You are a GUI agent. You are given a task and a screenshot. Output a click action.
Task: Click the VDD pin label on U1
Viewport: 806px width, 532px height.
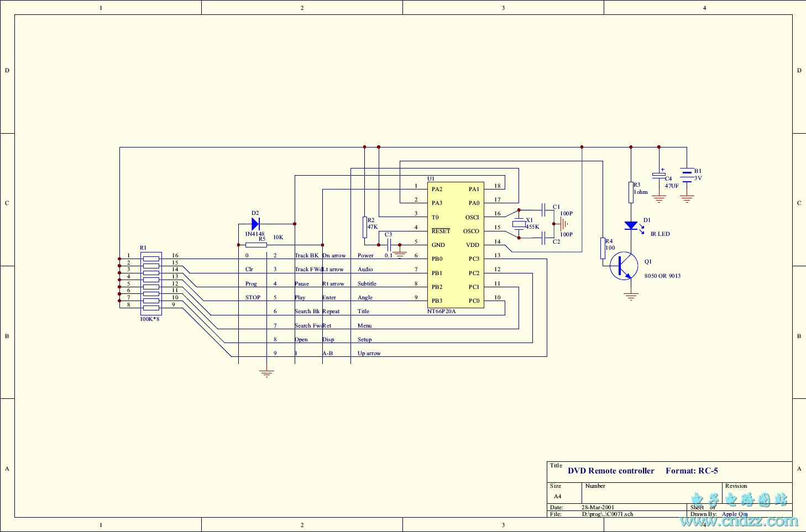click(473, 245)
